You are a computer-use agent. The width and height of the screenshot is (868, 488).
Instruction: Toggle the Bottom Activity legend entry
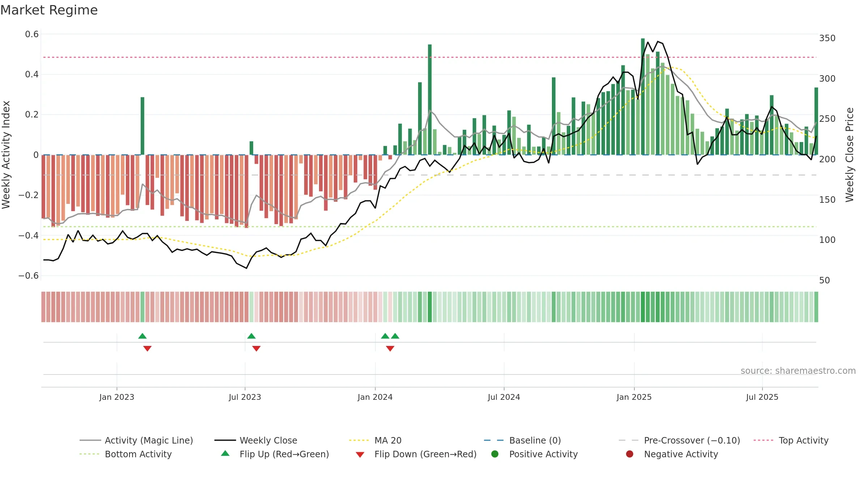tap(125, 454)
